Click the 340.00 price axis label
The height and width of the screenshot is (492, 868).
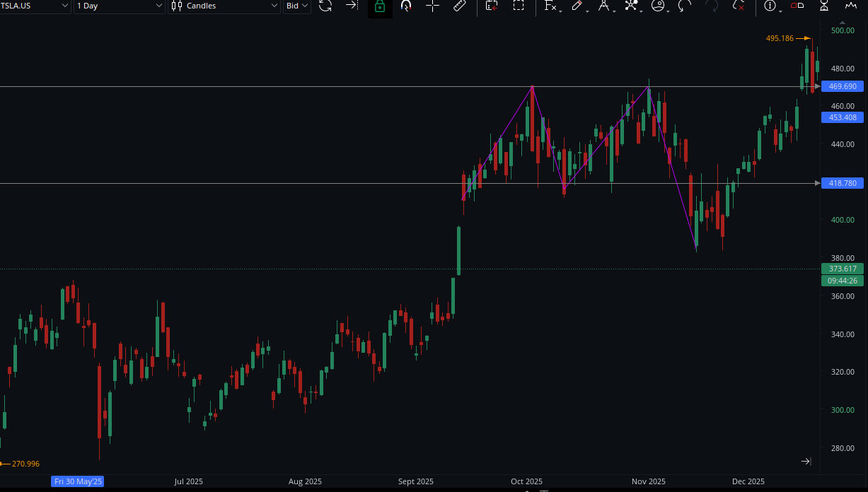843,334
